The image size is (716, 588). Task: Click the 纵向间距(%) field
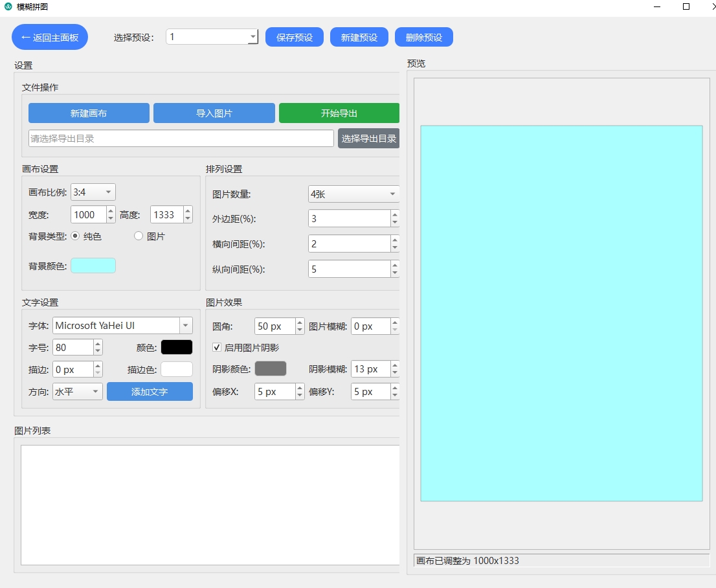(x=350, y=269)
